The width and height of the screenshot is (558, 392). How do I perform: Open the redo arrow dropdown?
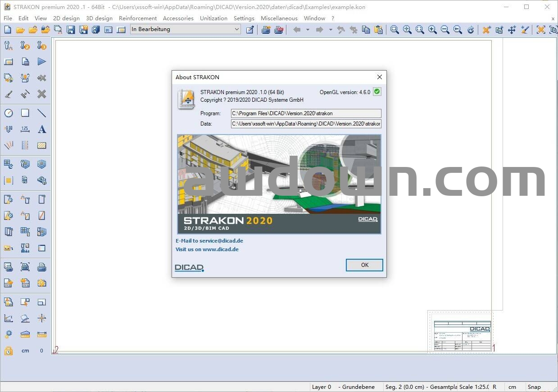click(330, 30)
